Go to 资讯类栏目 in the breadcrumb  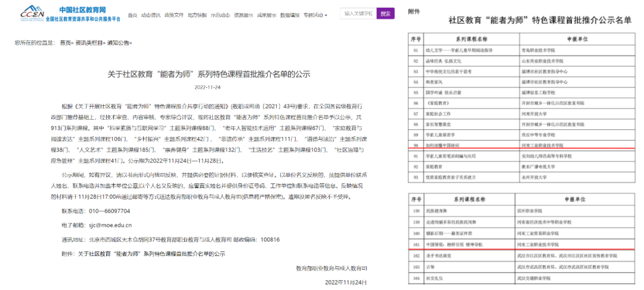[89, 43]
